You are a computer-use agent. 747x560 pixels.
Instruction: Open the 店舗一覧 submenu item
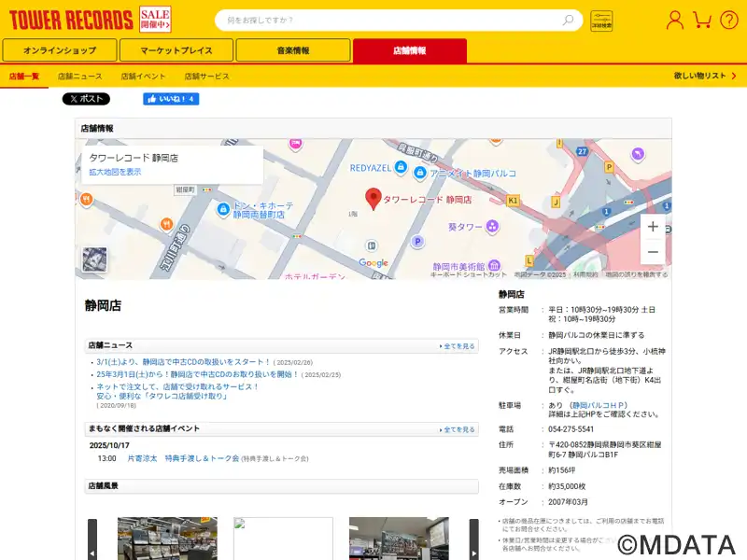pyautogui.click(x=24, y=77)
